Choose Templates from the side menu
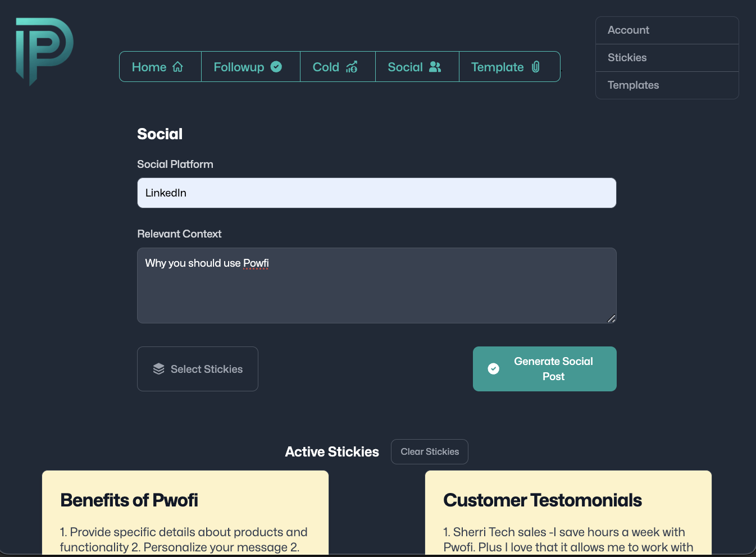 (634, 85)
